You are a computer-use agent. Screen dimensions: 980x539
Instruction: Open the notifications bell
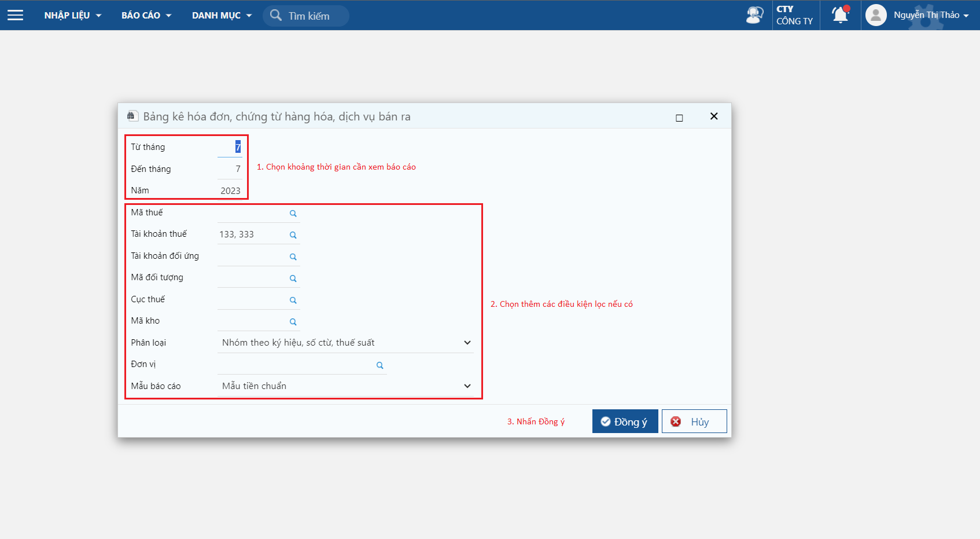840,15
